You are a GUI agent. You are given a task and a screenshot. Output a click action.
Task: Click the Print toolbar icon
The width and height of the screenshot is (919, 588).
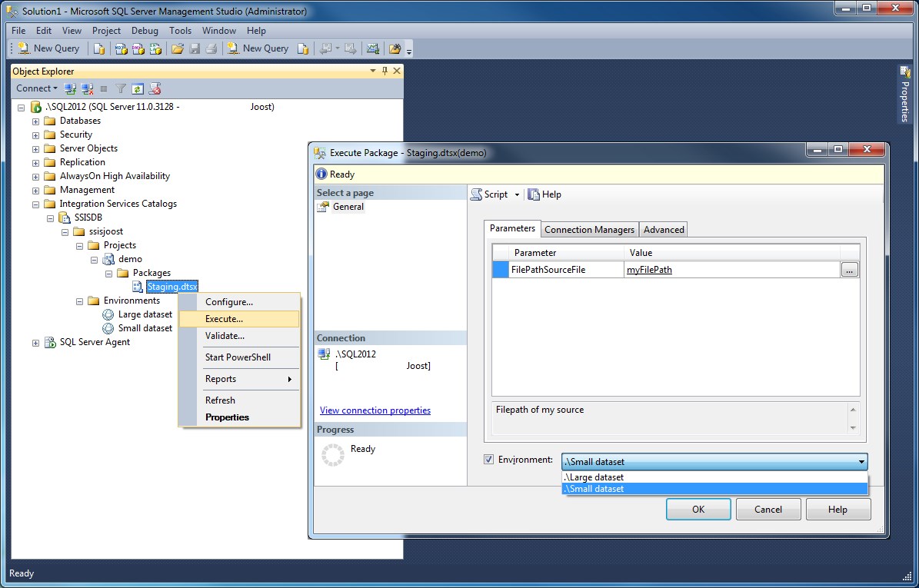tap(211, 48)
